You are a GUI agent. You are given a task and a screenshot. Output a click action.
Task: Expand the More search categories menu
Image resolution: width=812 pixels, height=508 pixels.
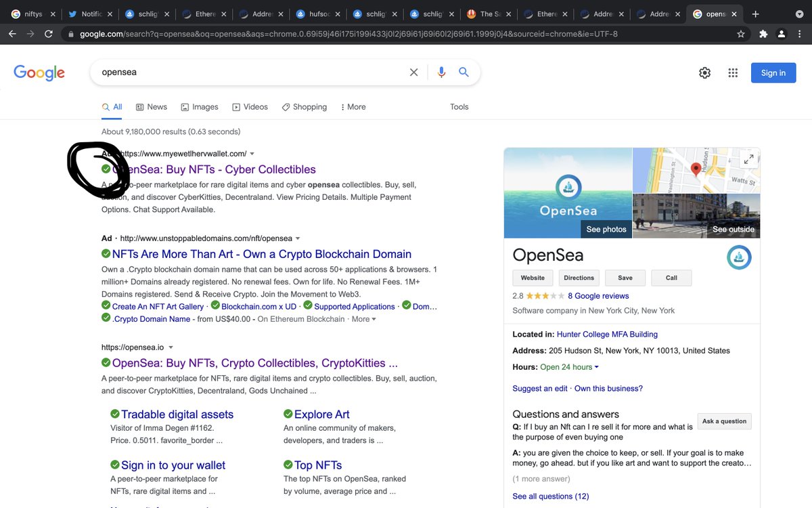click(x=353, y=107)
